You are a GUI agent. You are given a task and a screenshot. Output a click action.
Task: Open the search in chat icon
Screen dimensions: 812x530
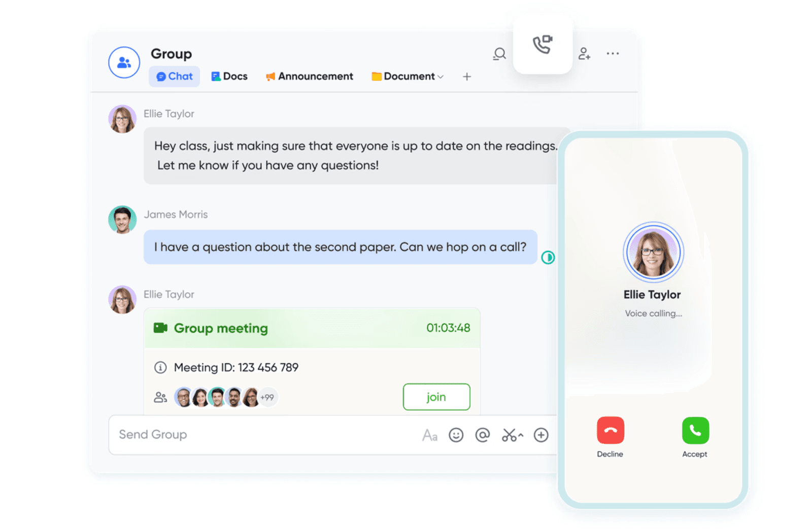(499, 54)
